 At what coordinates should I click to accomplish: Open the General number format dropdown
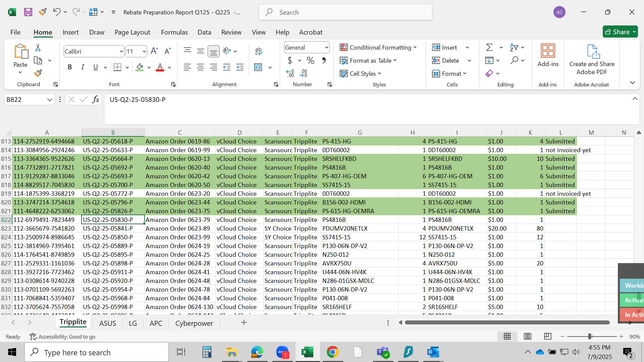(x=326, y=48)
